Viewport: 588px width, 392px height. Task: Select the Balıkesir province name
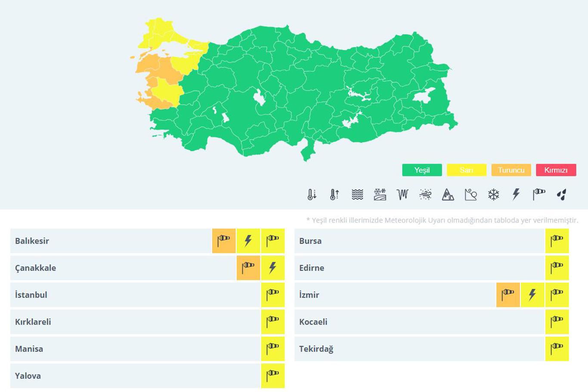click(32, 241)
